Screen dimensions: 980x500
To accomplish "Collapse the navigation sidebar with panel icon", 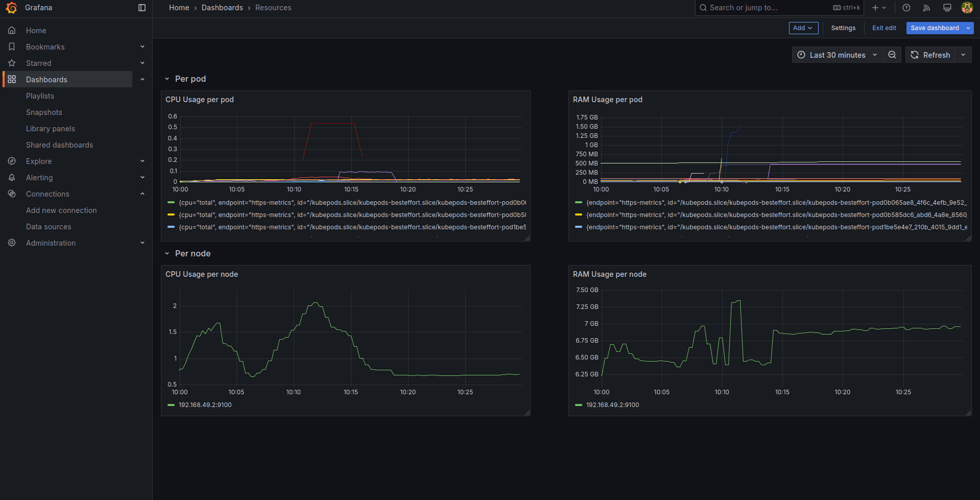I will click(141, 8).
